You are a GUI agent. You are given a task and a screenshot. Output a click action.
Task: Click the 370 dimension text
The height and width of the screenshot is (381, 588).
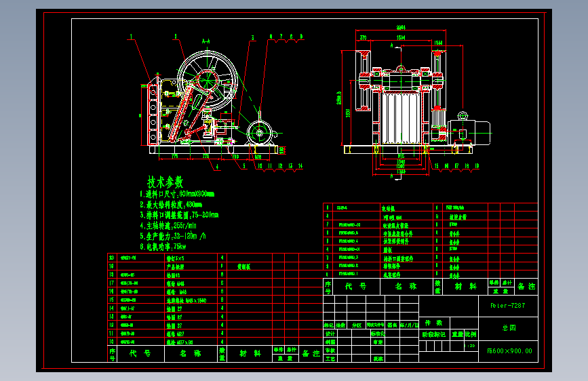point(363,37)
